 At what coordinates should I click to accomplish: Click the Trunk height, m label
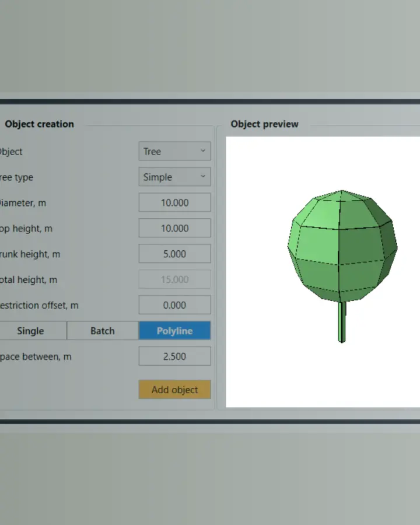pos(30,254)
